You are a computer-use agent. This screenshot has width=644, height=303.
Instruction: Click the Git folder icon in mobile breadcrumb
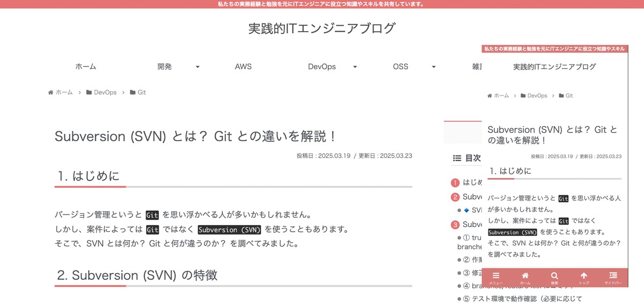click(561, 95)
